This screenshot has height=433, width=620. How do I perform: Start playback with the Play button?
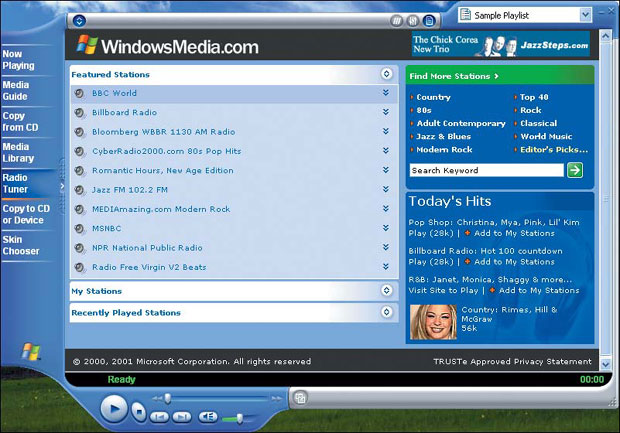114,408
